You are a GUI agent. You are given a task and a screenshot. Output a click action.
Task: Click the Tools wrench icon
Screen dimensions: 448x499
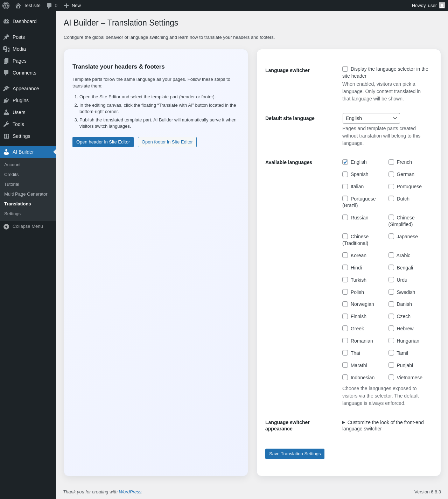point(6,124)
